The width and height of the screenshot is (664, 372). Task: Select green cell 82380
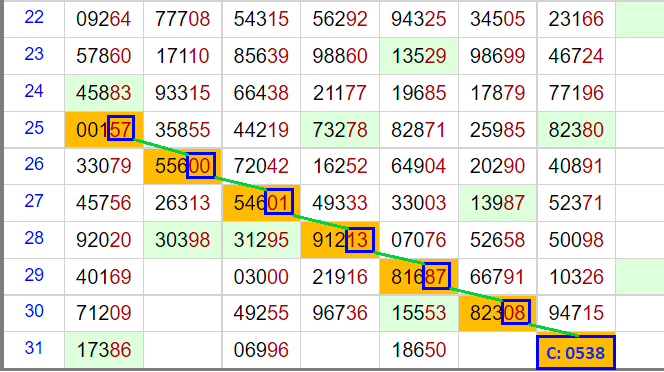coord(576,130)
